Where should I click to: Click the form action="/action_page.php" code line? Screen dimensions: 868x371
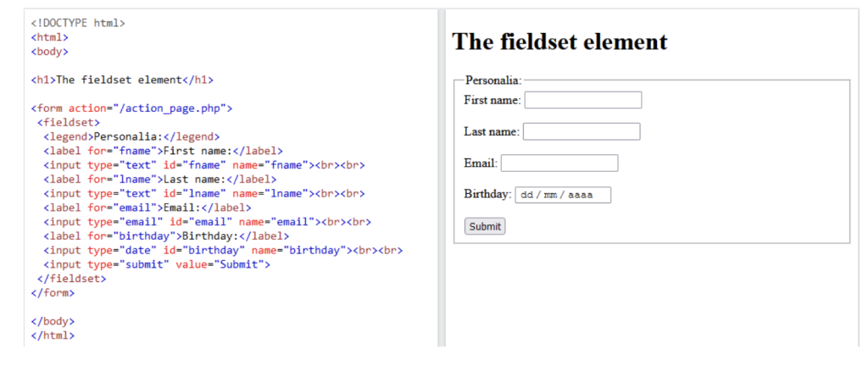tap(131, 108)
